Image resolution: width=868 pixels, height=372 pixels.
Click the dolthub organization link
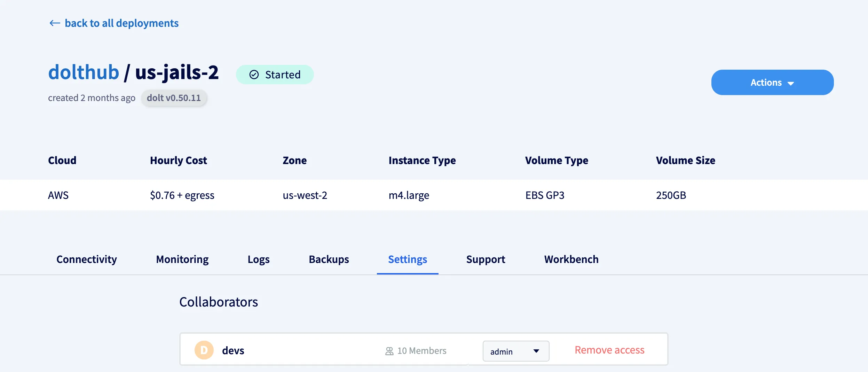[x=84, y=72]
